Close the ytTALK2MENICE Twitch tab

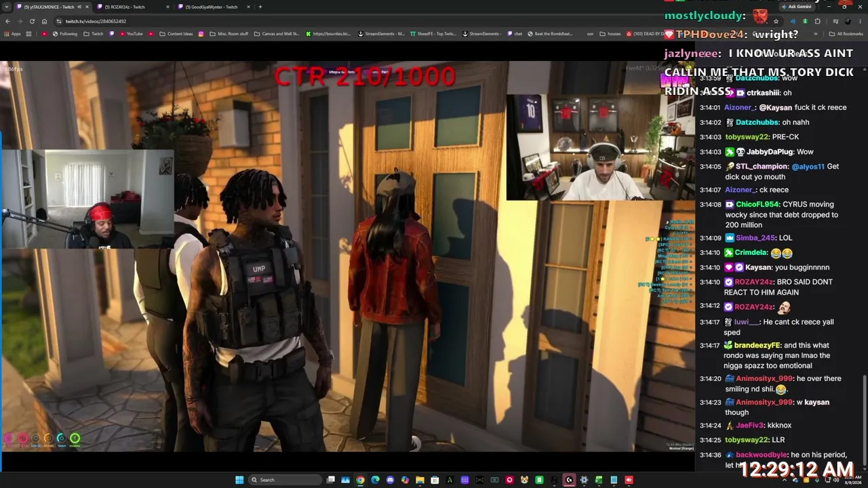(87, 7)
